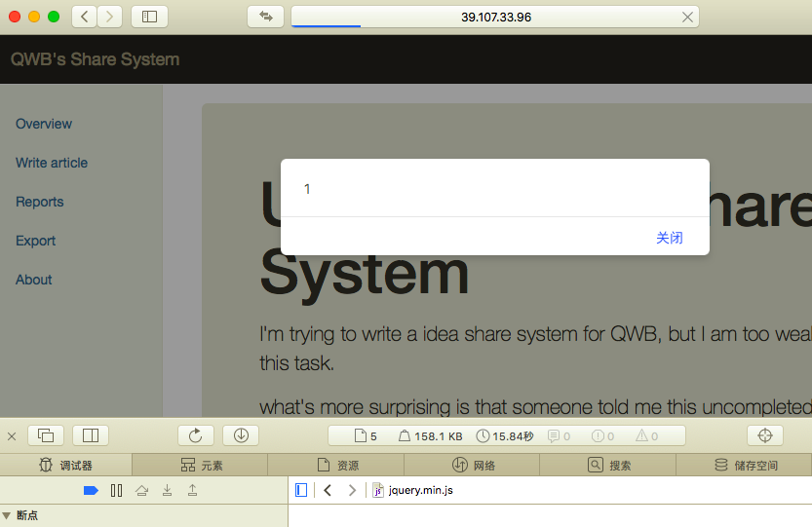Switch to the 调试器 tab
This screenshot has height=527, width=812.
click(x=65, y=465)
